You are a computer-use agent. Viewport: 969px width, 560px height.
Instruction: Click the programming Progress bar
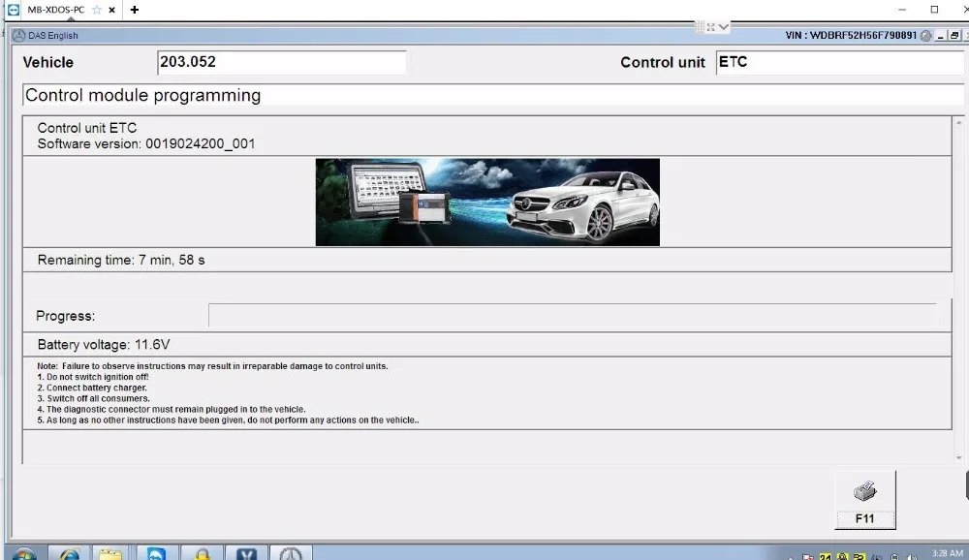tap(572, 316)
